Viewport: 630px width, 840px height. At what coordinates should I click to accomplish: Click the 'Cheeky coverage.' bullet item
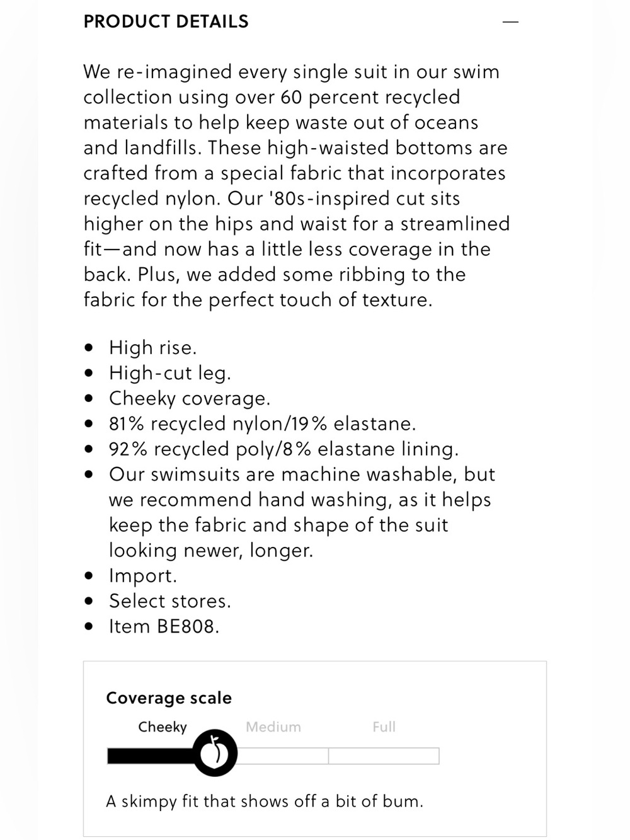190,398
